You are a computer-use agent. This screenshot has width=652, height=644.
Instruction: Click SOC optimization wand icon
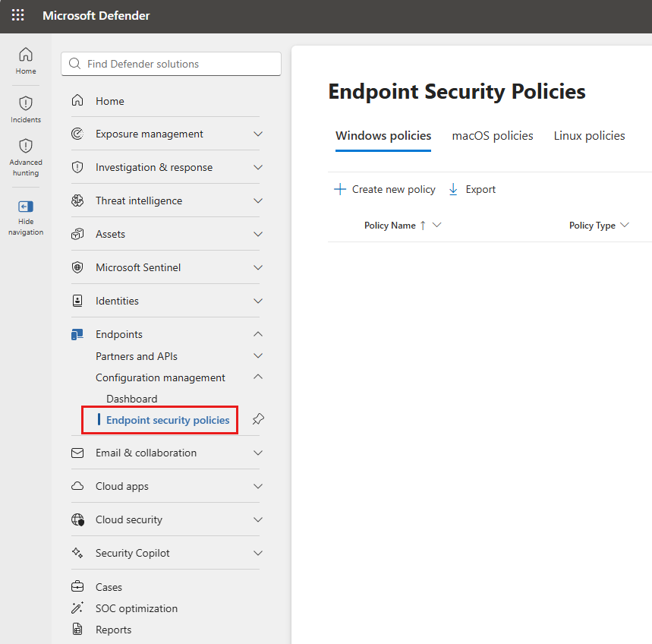click(77, 608)
